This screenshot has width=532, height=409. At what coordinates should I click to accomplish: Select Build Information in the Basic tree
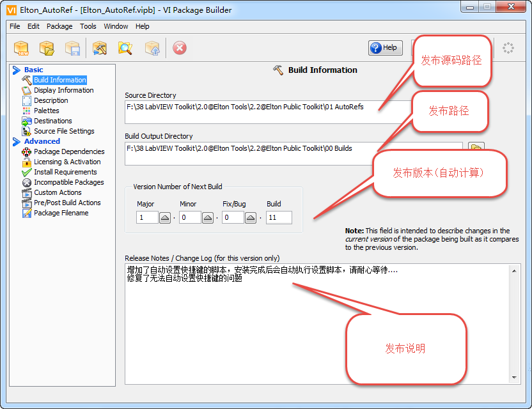tap(60, 80)
